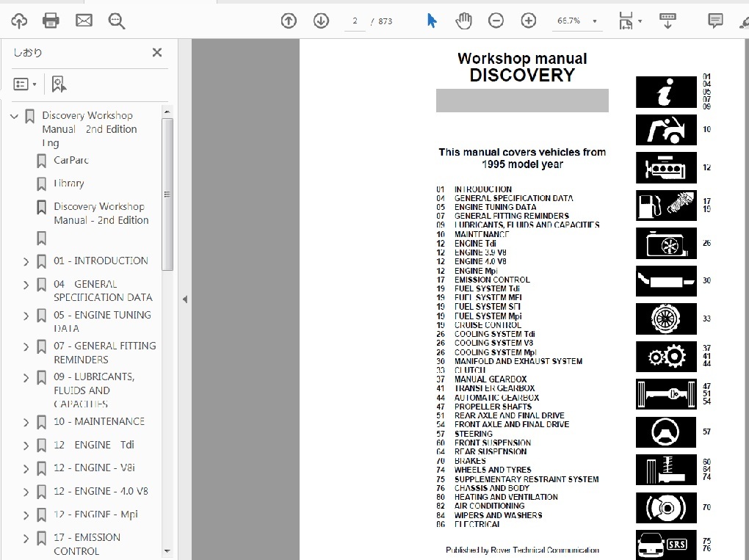749x560 pixels.
Task: Open Discovery Workshop Manual - 2nd Edition bookmark
Action: [101, 214]
